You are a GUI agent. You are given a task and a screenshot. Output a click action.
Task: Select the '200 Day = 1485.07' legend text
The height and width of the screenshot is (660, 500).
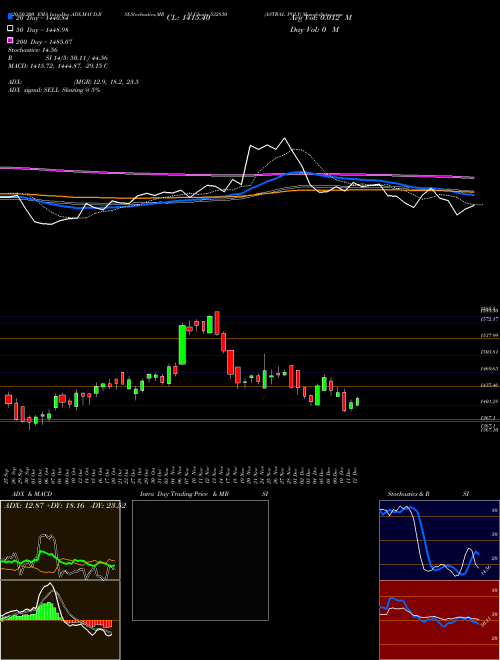coord(44,42)
